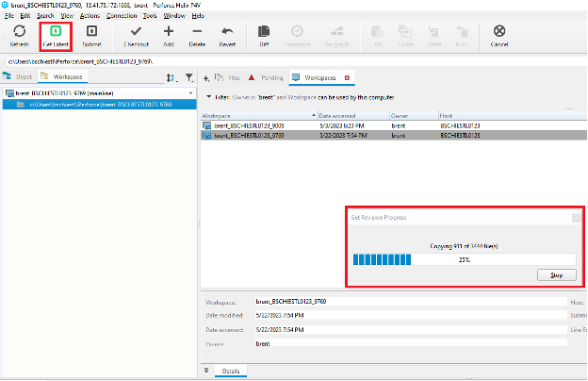The height and width of the screenshot is (381, 588).
Task: Click the Get Latest icon
Action: click(55, 31)
